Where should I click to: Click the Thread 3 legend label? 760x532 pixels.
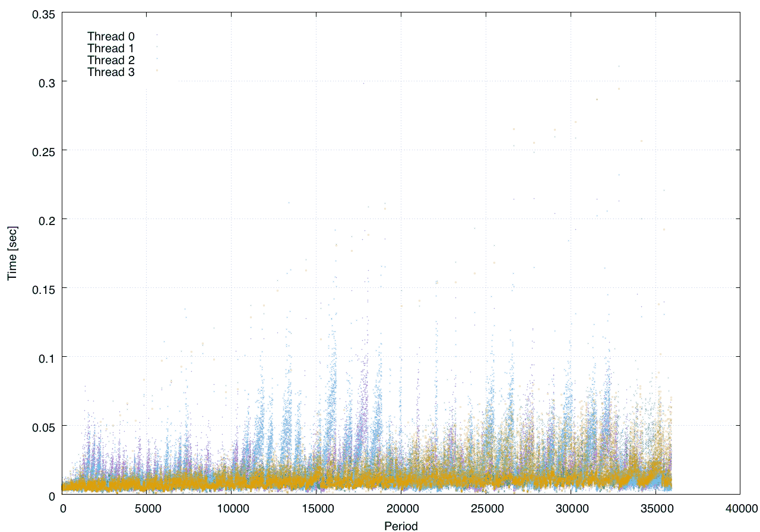pyautogui.click(x=111, y=72)
